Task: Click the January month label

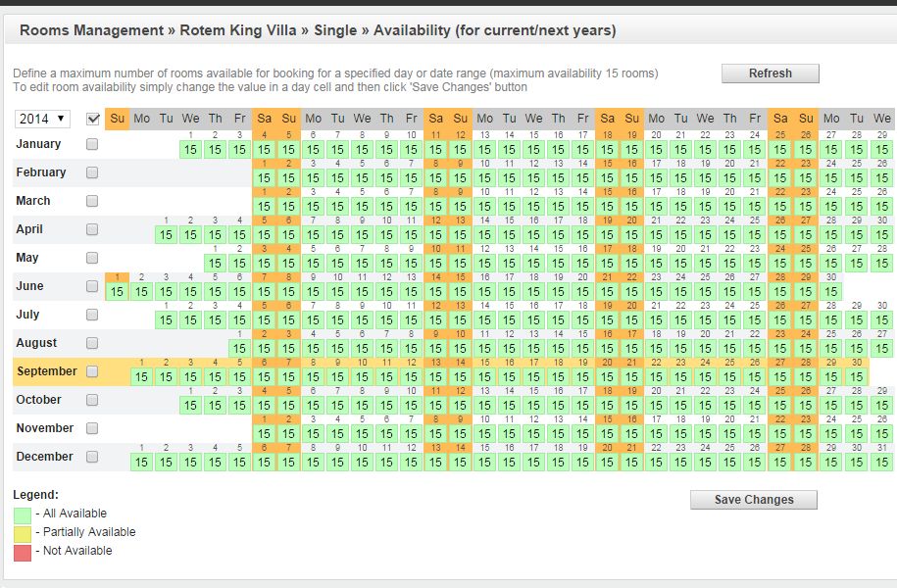Action: pyautogui.click(x=38, y=144)
